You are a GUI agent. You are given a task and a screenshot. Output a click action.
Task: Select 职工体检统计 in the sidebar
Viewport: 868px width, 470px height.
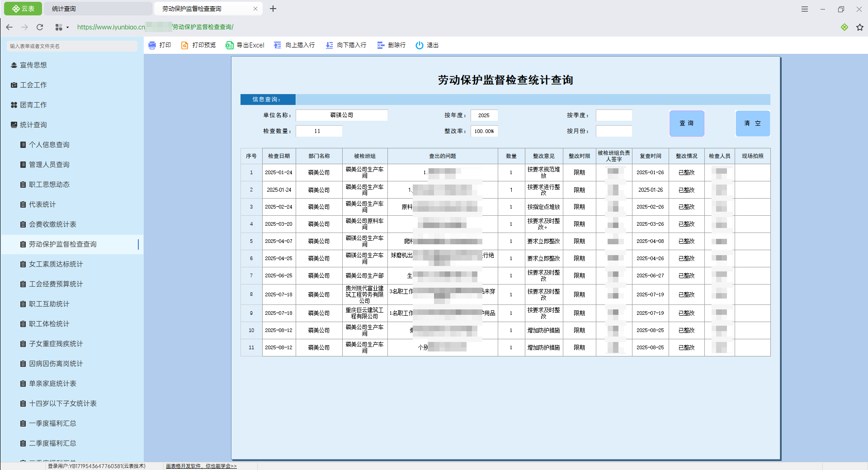(x=49, y=324)
